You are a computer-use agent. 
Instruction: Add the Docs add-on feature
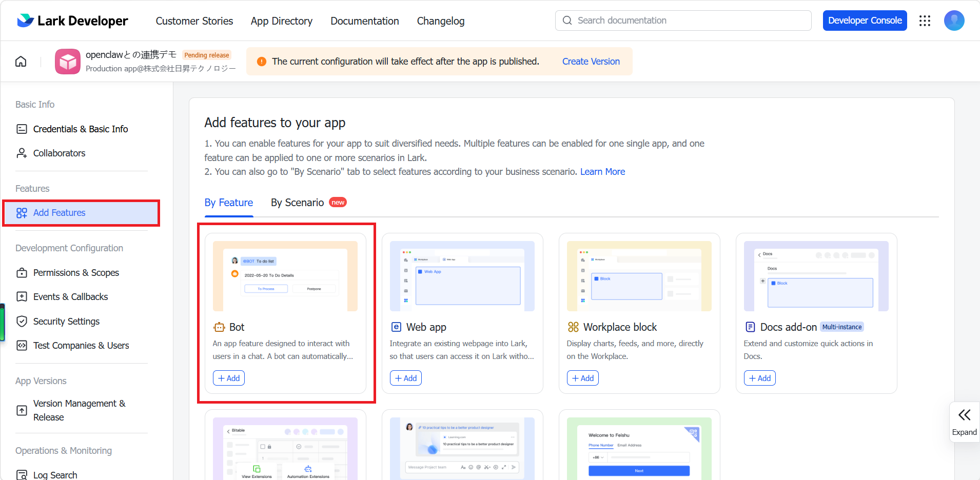pos(760,378)
